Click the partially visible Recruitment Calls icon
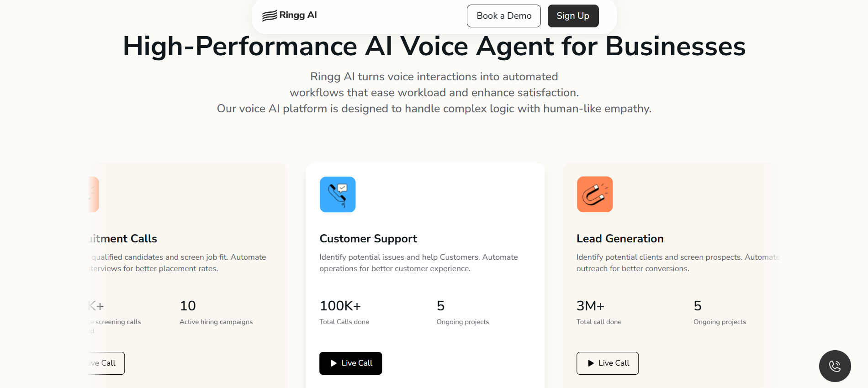Image resolution: width=868 pixels, height=388 pixels. coord(94,194)
